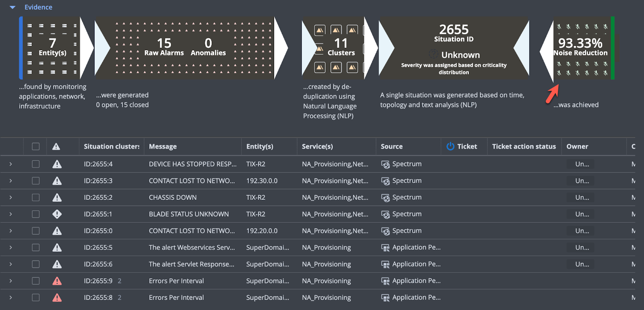Select the checkbox for ID:2655:6
644x310 pixels.
(36, 264)
